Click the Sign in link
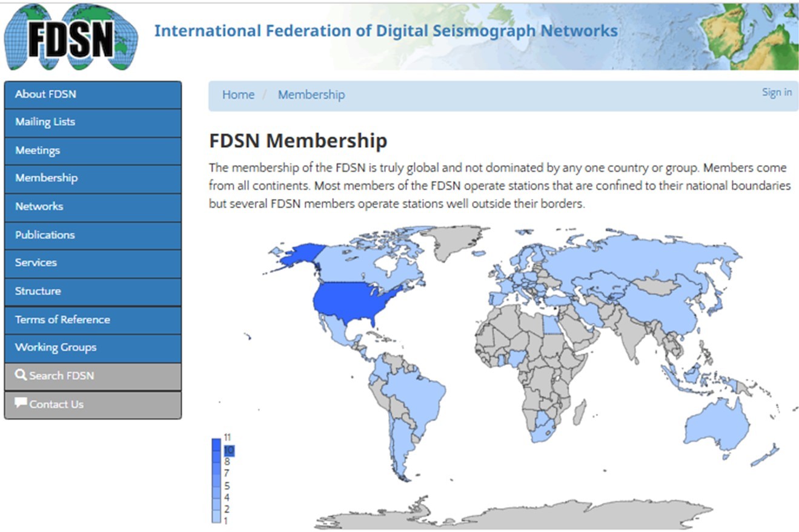The width and height of the screenshot is (799, 532). coord(777,92)
